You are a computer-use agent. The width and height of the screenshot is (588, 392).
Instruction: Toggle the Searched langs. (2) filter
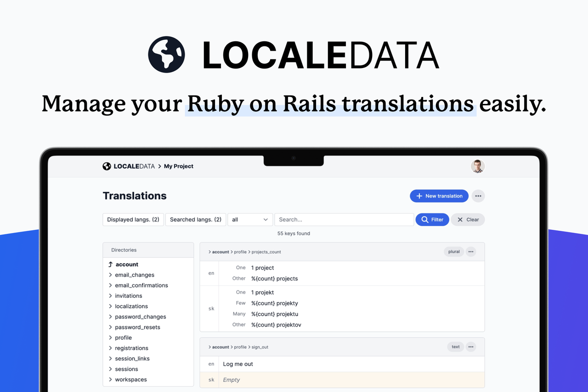click(195, 219)
